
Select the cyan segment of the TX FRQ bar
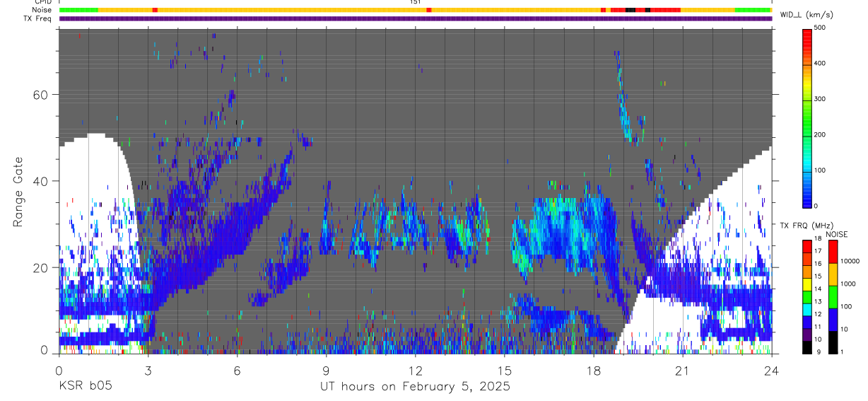coord(807,310)
